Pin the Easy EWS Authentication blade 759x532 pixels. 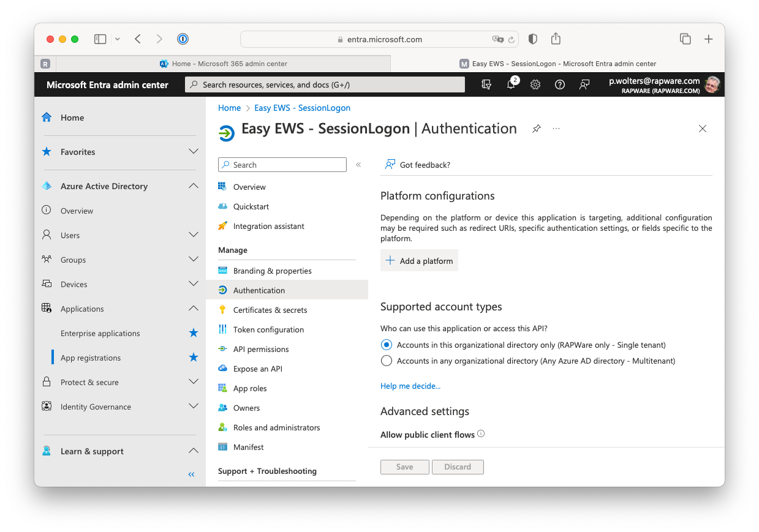click(x=537, y=129)
